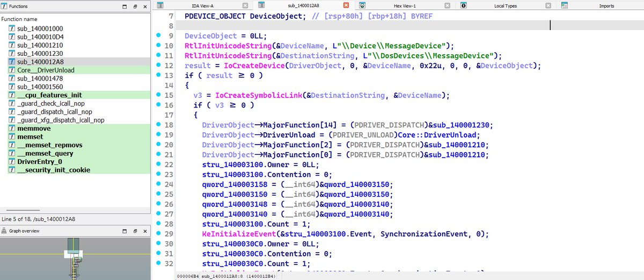This screenshot has height=280, width=644.
Task: Click KeInitializeEvent call on line 29
Action: [234, 234]
